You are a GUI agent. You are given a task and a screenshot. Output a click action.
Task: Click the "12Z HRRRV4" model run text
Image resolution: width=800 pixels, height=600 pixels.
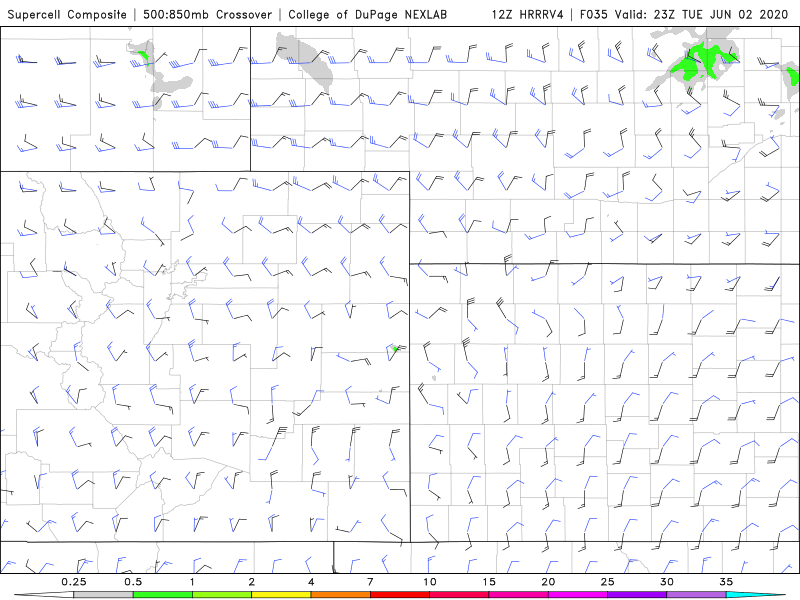[x=528, y=14]
